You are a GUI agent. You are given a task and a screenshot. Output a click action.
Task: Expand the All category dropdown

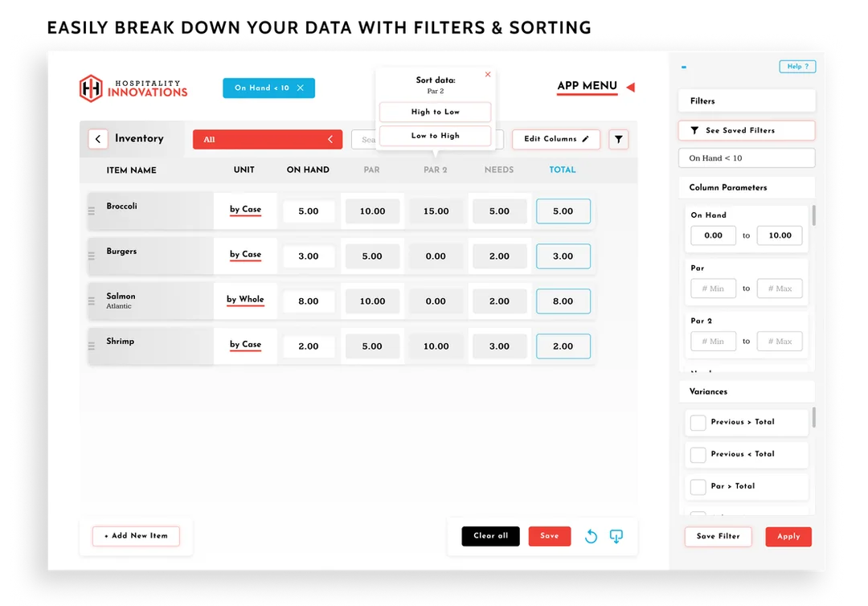268,140
